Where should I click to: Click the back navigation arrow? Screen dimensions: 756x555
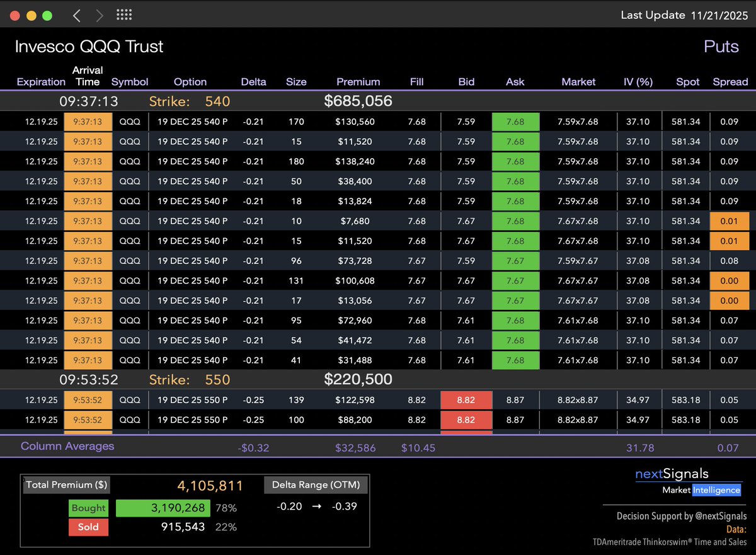coord(76,14)
